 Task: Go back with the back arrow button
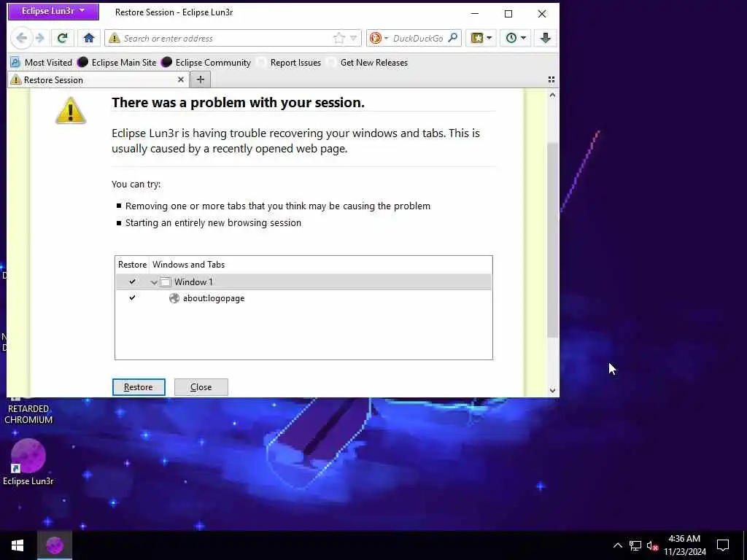[21, 38]
